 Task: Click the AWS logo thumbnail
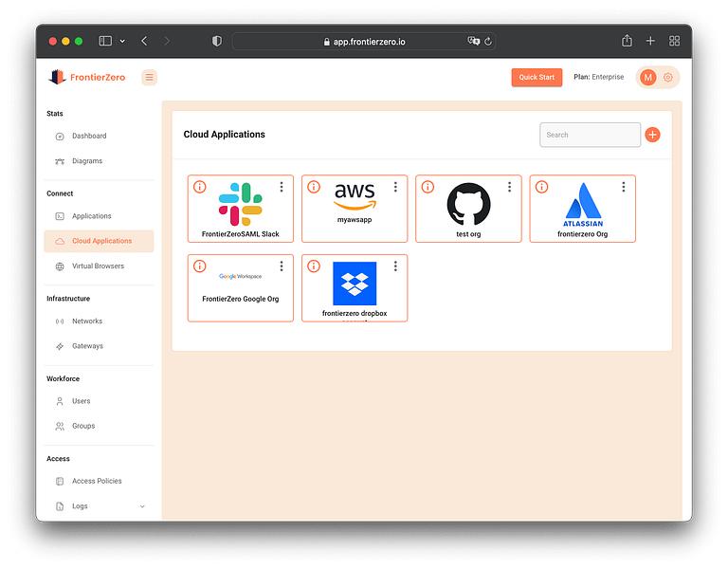(355, 197)
